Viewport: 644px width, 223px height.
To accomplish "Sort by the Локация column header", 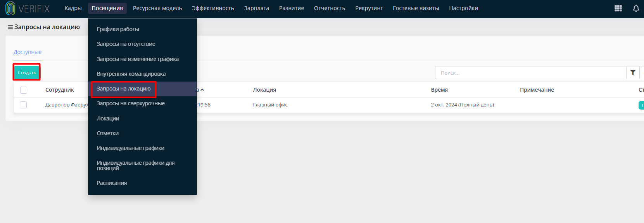I will [264, 90].
